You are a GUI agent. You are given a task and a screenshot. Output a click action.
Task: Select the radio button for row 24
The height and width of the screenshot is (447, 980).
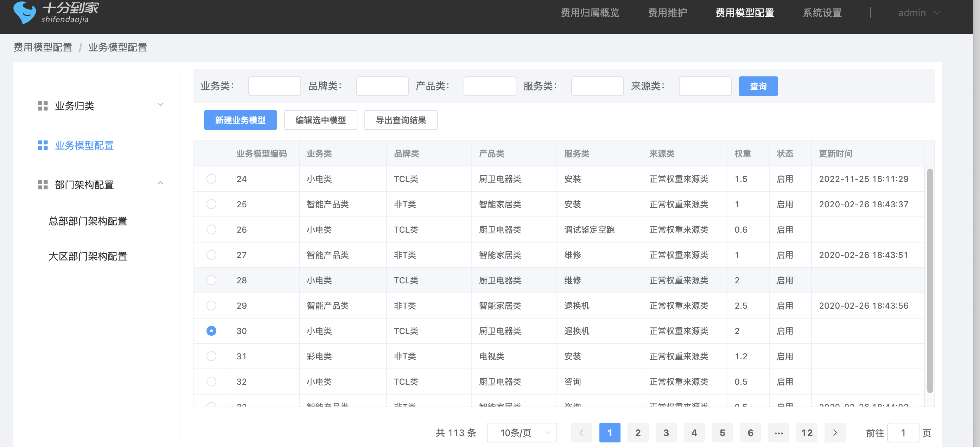point(211,178)
